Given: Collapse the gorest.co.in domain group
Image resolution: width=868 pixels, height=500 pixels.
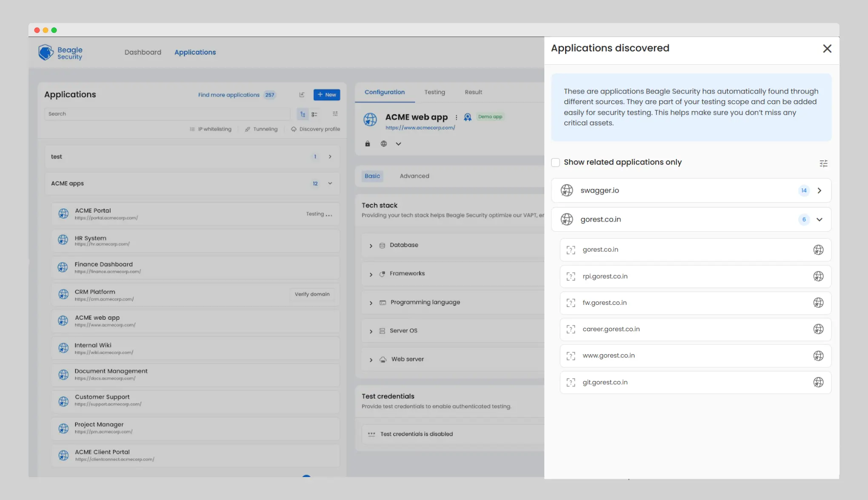Looking at the screenshot, I should (819, 219).
